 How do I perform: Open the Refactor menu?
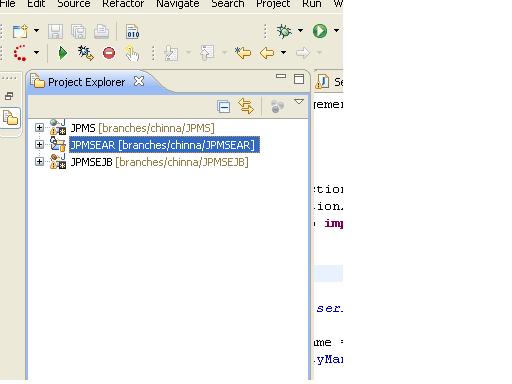(123, 4)
